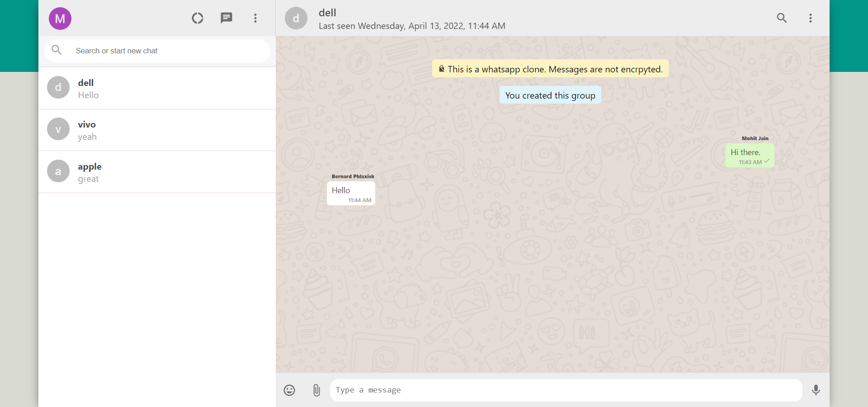This screenshot has height=407, width=868.
Task: Open search within the dell conversation
Action: click(782, 18)
